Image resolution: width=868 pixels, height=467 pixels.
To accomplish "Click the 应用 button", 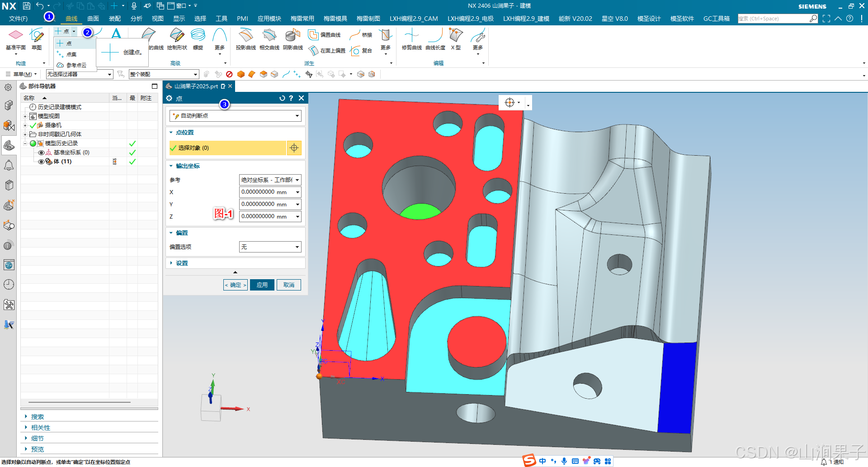I will coord(262,285).
